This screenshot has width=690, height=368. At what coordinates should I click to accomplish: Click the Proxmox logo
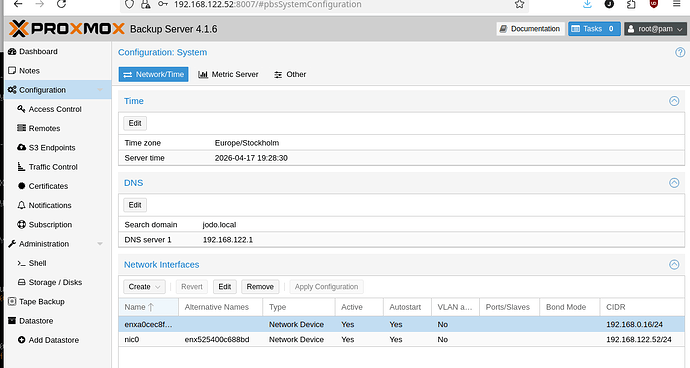[x=66, y=29]
